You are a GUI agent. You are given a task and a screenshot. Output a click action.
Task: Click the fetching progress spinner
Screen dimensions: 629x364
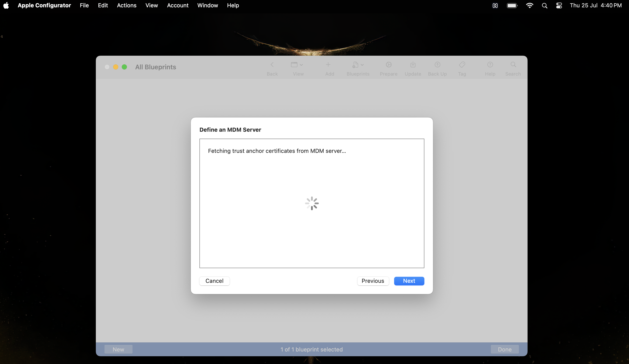coord(312,203)
